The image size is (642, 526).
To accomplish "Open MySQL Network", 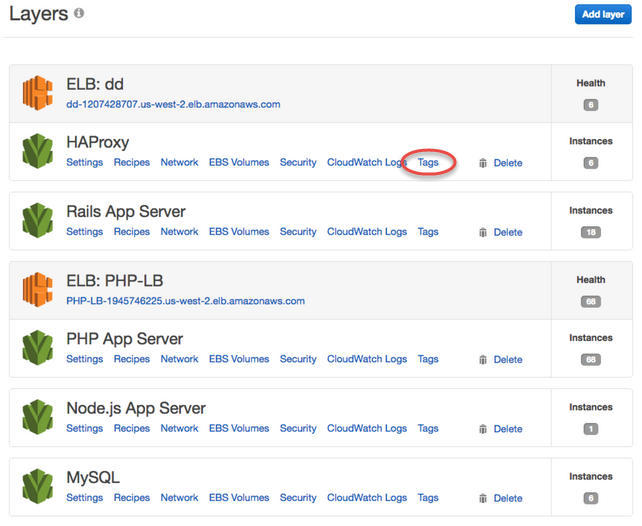I will pos(179,498).
